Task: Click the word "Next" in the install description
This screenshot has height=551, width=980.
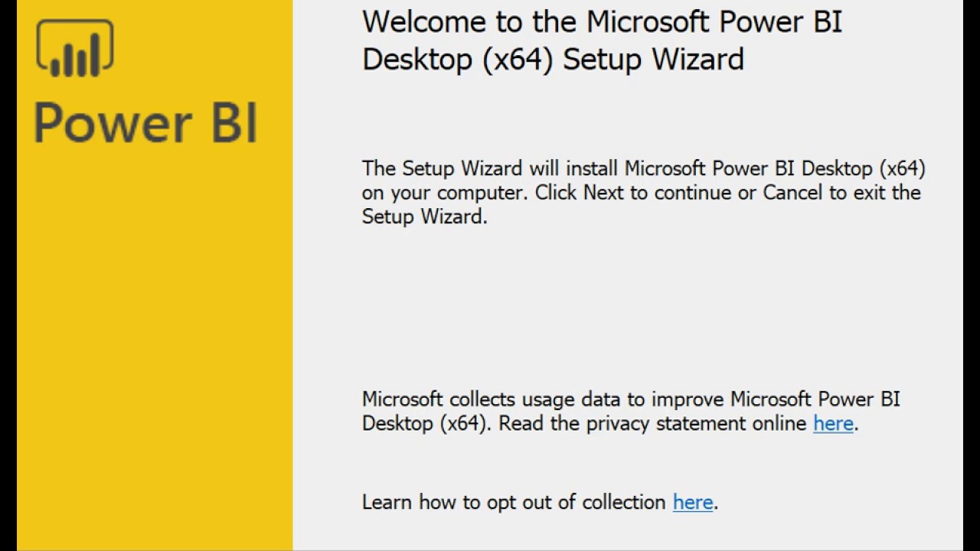Action: coord(603,192)
